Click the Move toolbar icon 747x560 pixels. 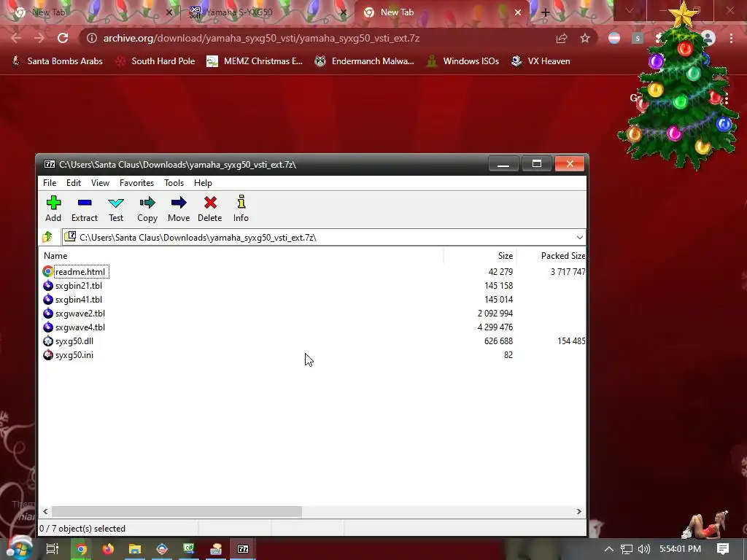[179, 203]
